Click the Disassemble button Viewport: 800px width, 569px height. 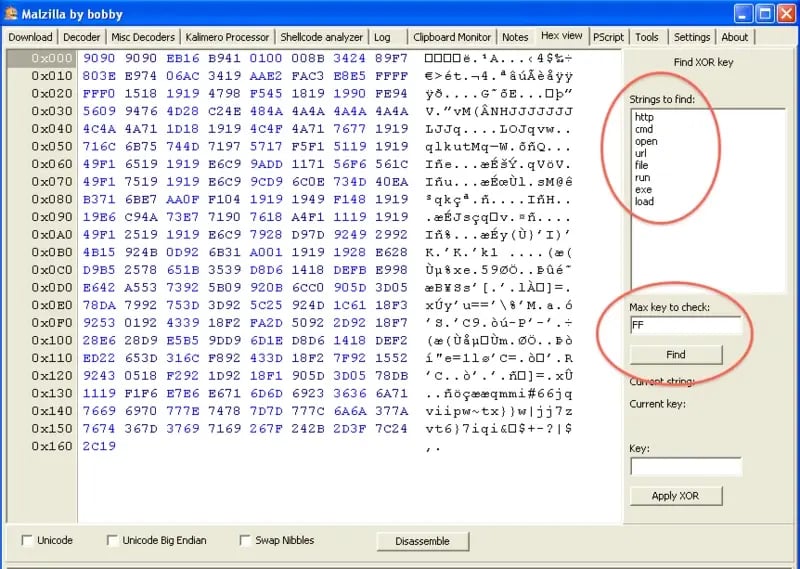click(422, 541)
